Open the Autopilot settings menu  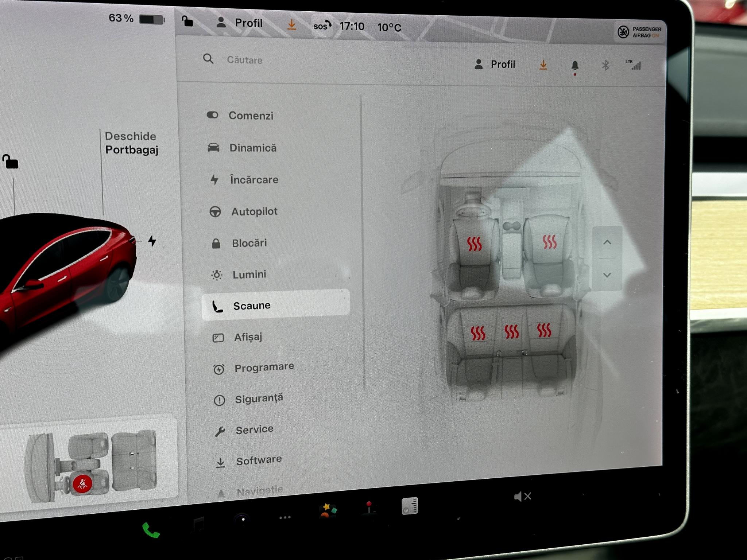point(244,211)
